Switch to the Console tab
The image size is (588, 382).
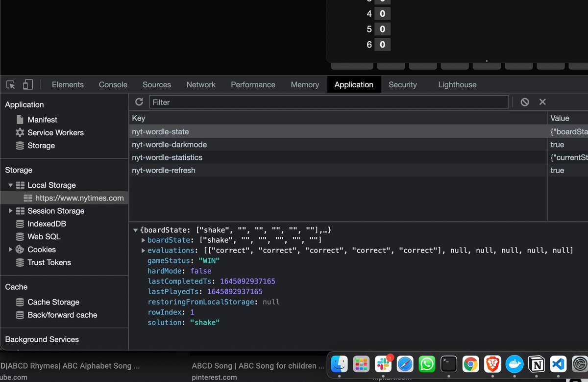tap(113, 85)
